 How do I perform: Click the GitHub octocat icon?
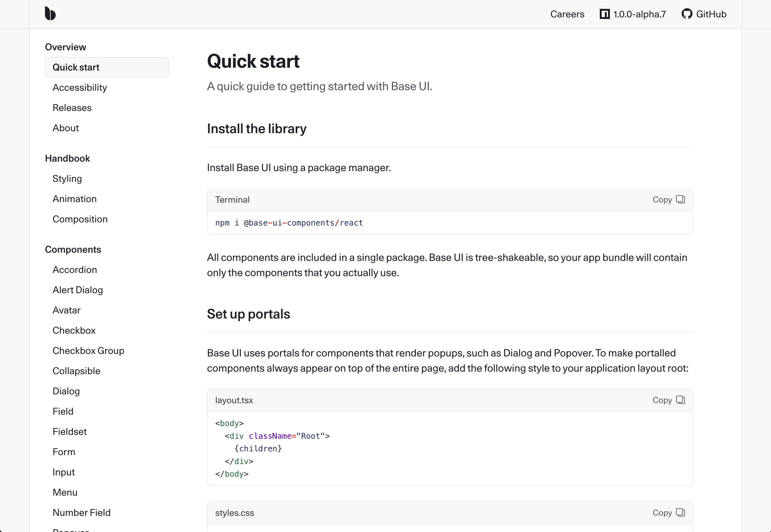(686, 14)
